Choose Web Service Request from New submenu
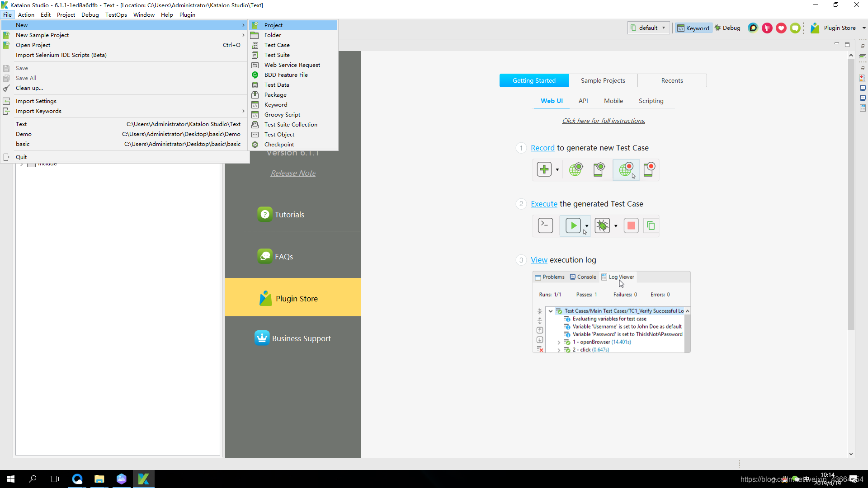The image size is (868, 488). [x=293, y=65]
